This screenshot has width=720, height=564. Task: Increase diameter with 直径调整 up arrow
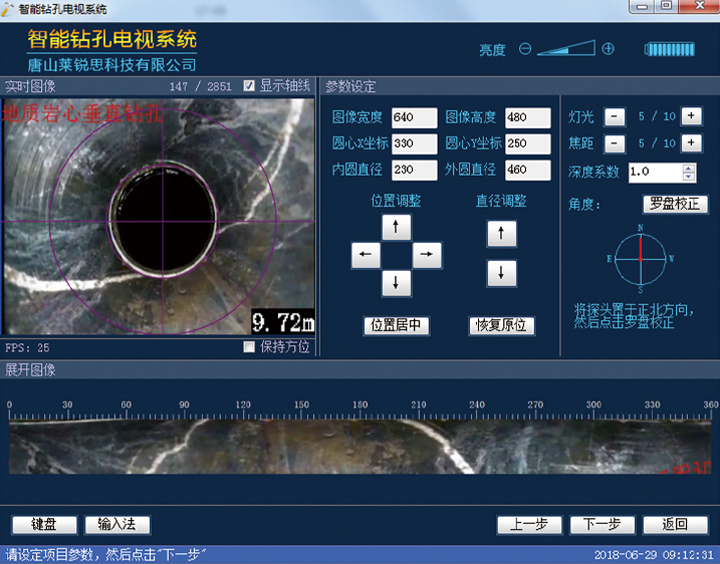pyautogui.click(x=501, y=235)
